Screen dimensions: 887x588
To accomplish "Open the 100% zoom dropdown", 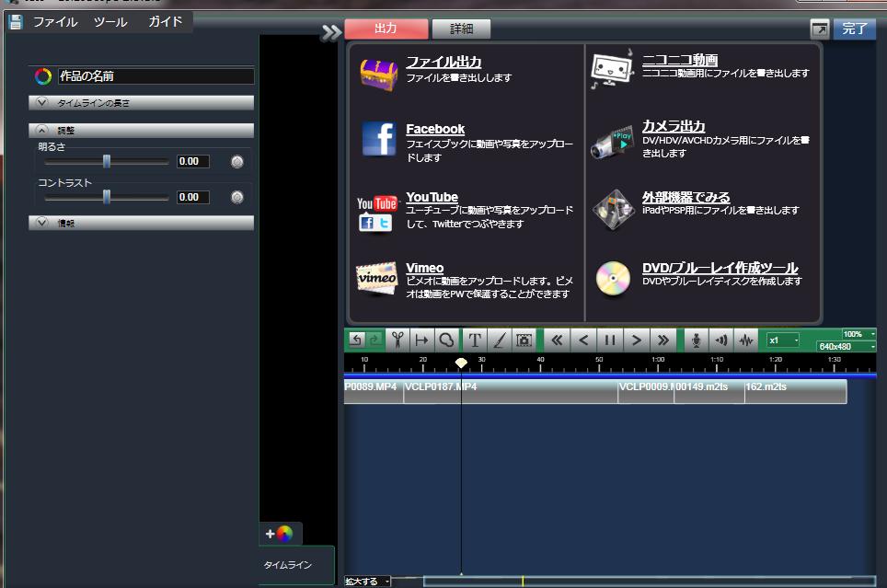I will point(858,334).
